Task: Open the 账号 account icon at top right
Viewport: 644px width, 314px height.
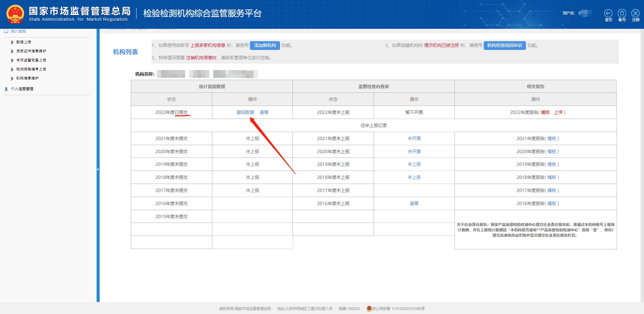Action: [x=622, y=13]
